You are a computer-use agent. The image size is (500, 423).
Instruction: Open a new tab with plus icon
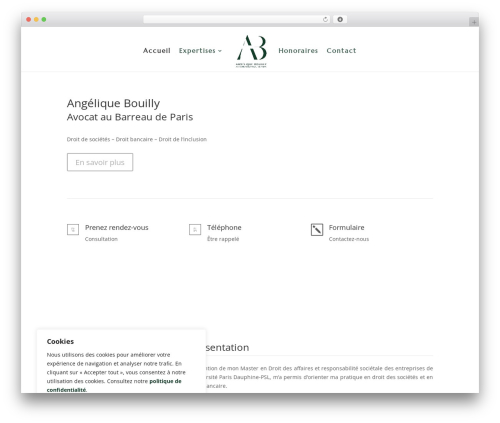tap(474, 22)
